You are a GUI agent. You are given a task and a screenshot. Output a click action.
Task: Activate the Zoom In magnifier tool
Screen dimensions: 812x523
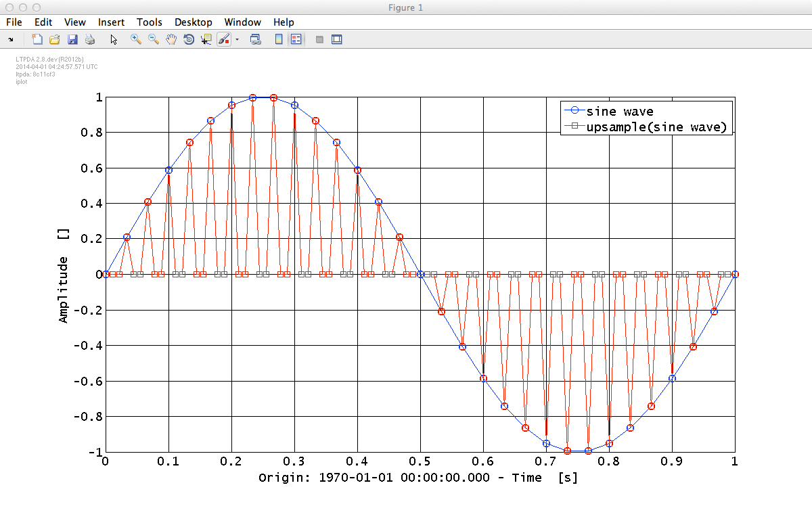pyautogui.click(x=136, y=39)
